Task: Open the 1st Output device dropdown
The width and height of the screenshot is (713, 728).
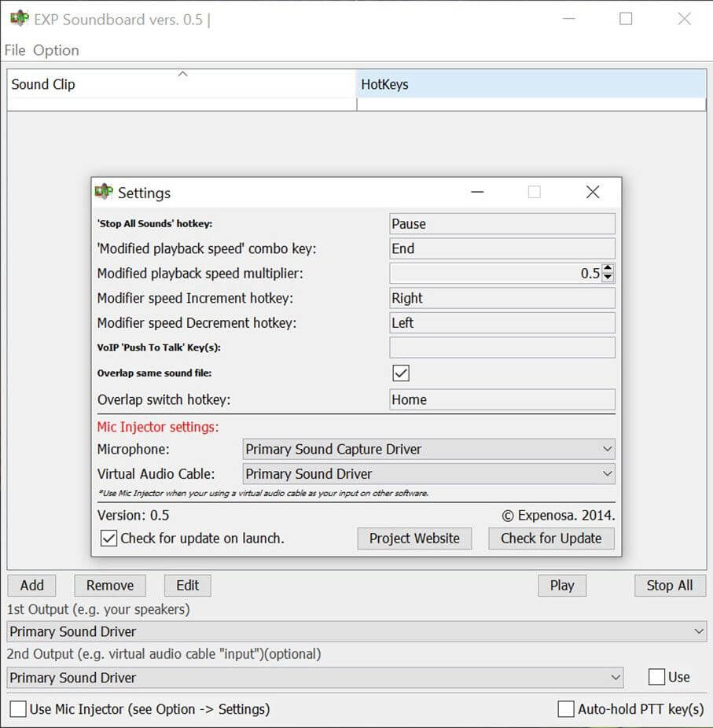Action: 356,631
